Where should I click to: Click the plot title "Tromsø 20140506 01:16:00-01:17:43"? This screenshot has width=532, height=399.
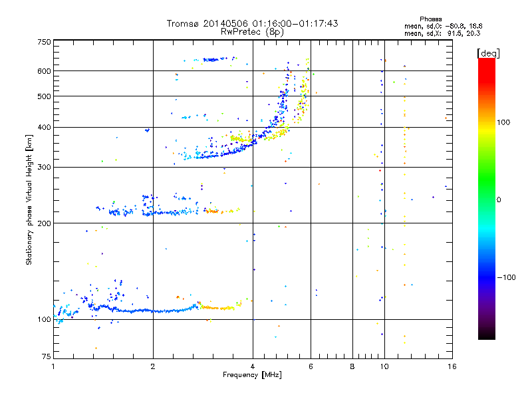click(252, 23)
